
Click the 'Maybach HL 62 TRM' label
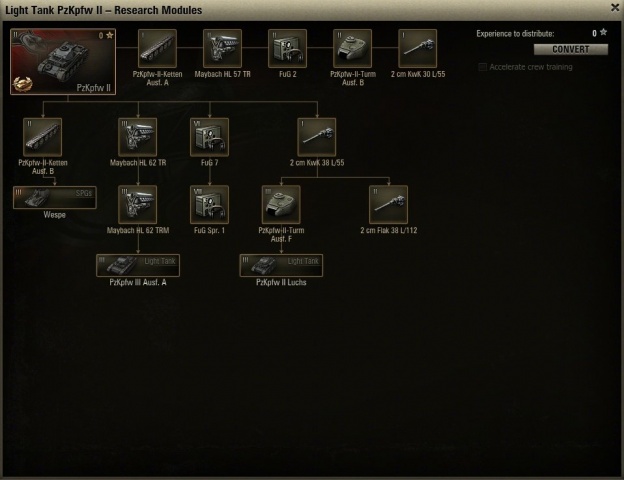(138, 230)
